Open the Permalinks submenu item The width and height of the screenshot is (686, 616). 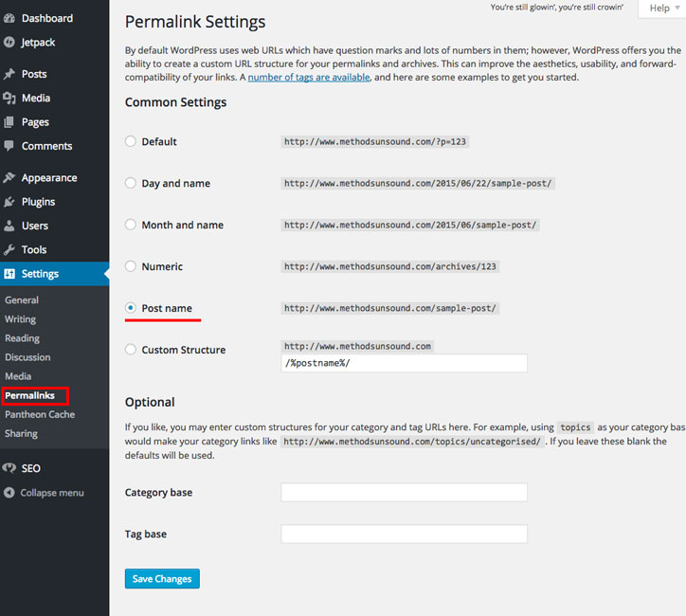pos(29,395)
